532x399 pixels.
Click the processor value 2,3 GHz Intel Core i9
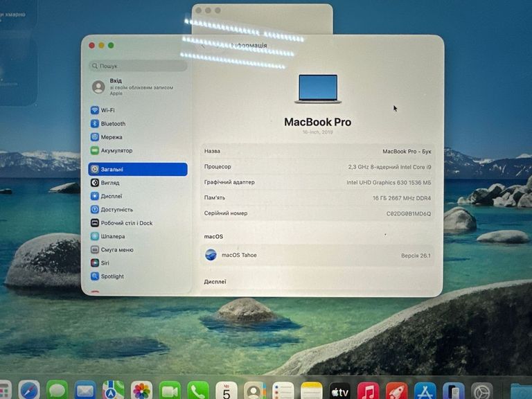[389, 167]
